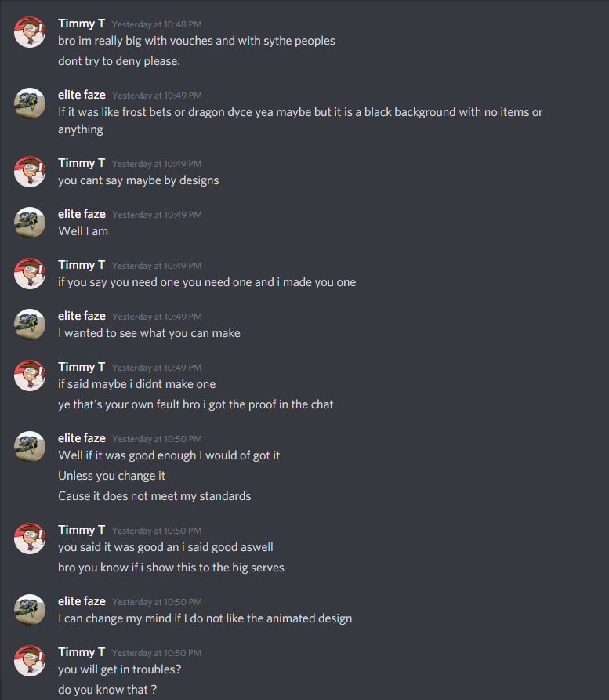
Task: Click Timmy T avatar at 10:48 PM message
Action: (30, 32)
